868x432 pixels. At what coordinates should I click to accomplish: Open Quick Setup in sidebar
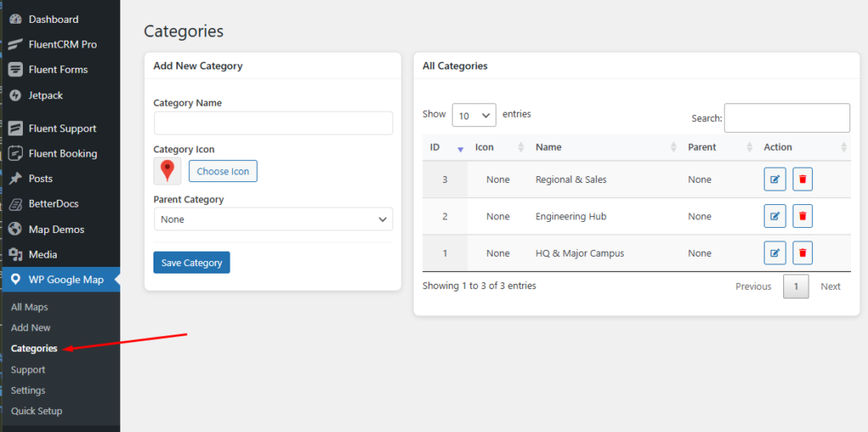pyautogui.click(x=36, y=411)
